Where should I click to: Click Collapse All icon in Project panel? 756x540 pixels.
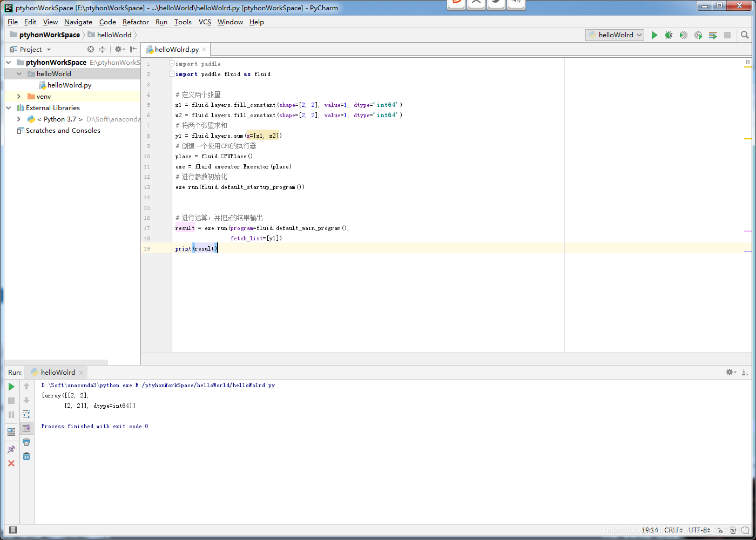(102, 49)
